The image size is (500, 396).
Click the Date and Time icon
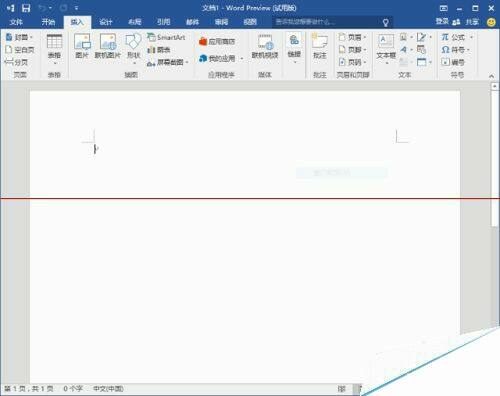pos(421,50)
